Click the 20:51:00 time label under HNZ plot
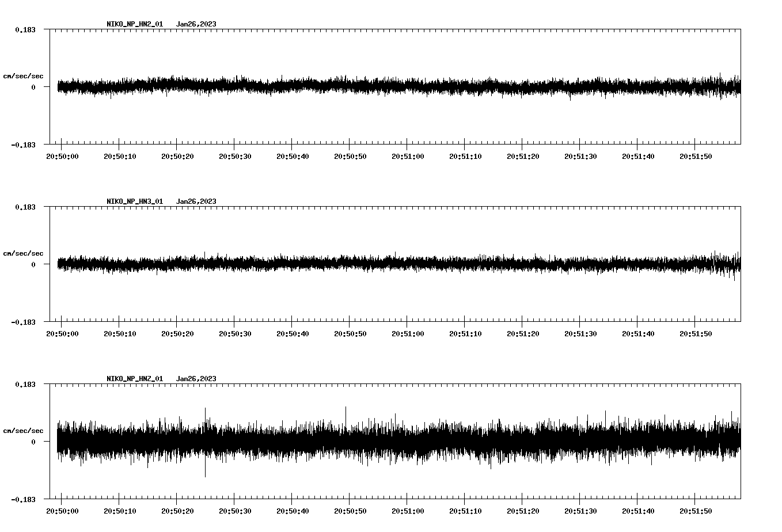This screenshot has width=782, height=532. (408, 511)
